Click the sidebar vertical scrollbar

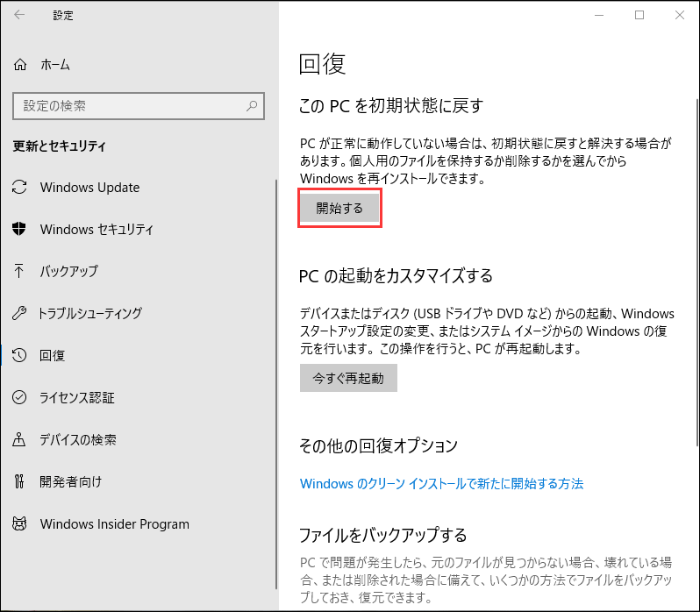tap(276, 384)
